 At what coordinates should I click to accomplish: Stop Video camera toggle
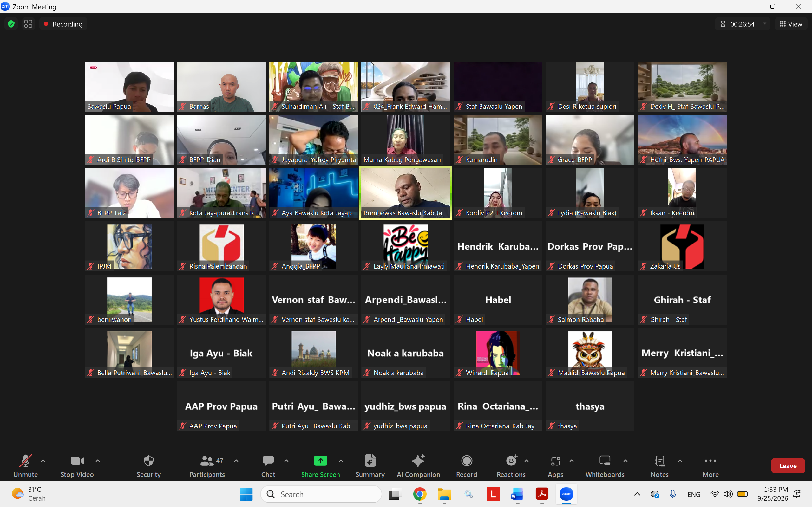coord(77,466)
